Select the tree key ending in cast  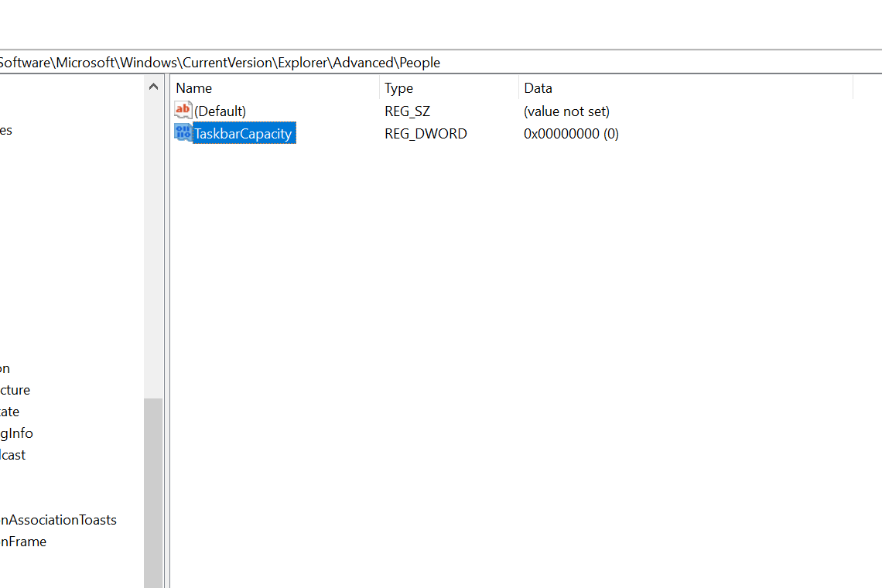click(12, 454)
